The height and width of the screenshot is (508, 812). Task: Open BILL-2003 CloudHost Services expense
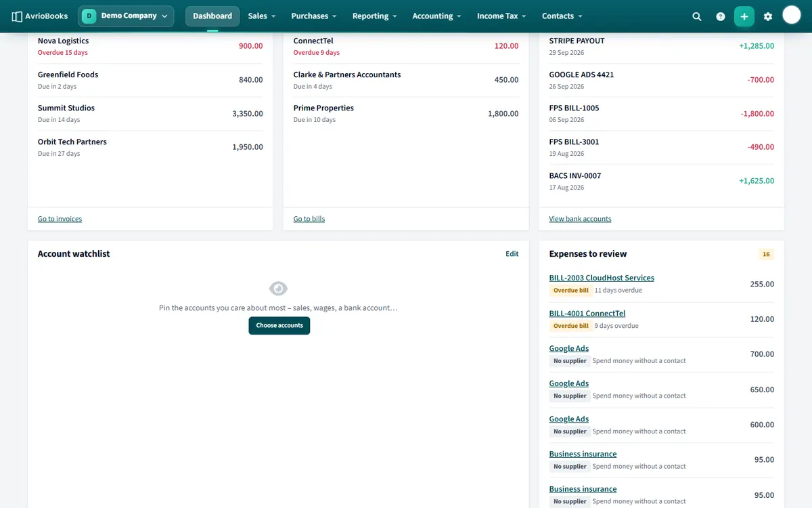[x=602, y=278]
